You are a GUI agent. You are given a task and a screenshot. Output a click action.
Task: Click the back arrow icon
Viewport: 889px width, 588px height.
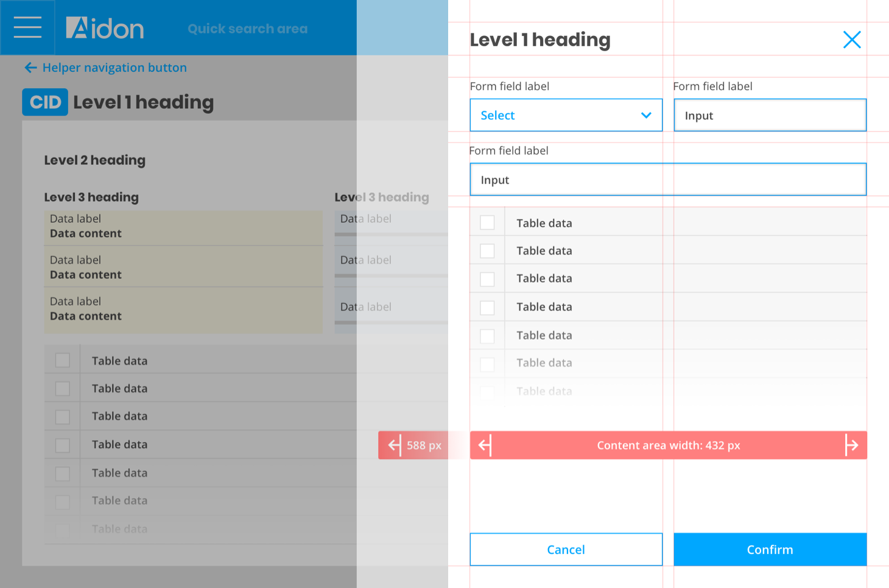[30, 68]
